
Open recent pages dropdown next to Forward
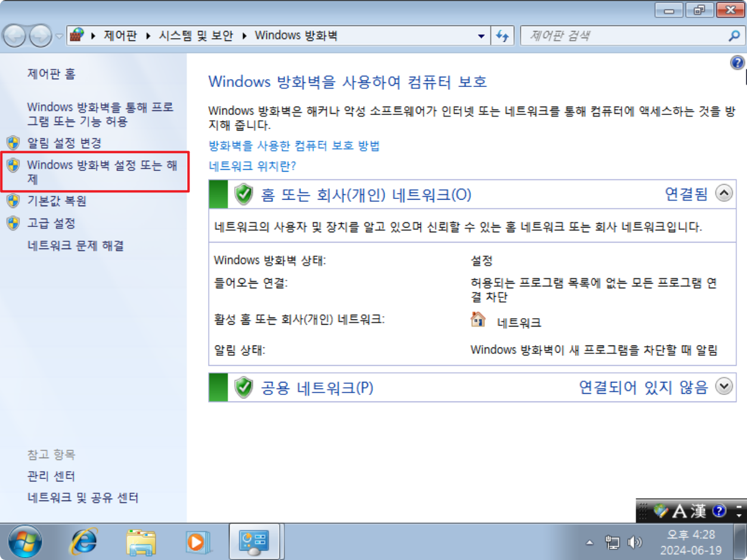[x=59, y=36]
